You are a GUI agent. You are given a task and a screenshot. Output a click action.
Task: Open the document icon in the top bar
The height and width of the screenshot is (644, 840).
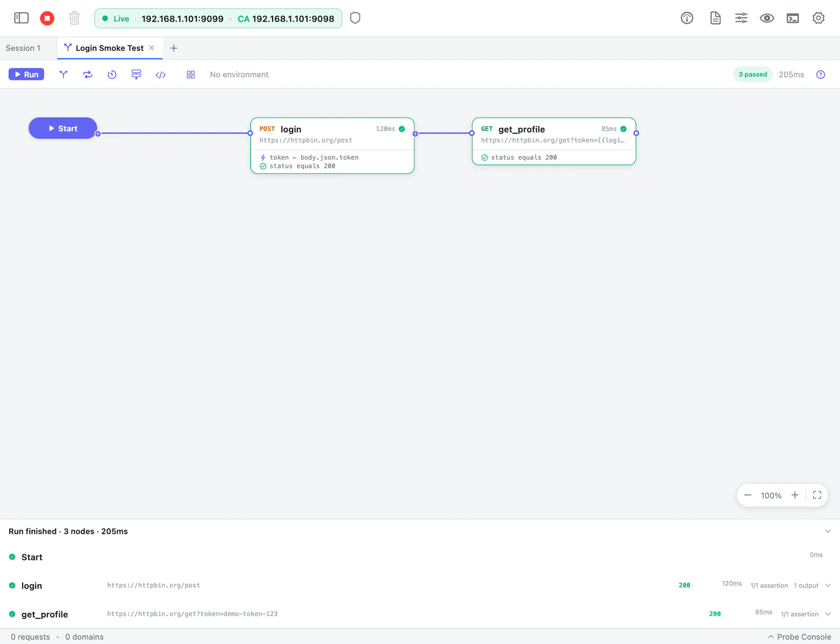[715, 18]
